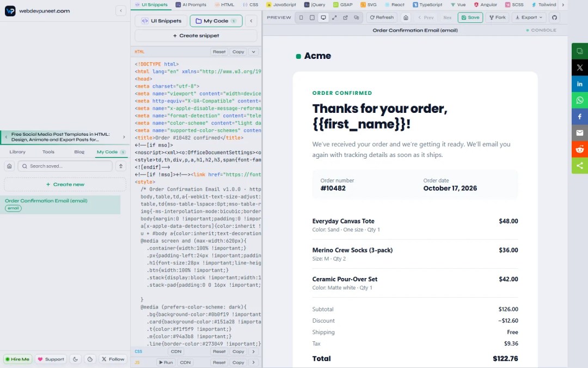Switch to the Blog tab
The width and height of the screenshot is (588, 368).
(79, 152)
